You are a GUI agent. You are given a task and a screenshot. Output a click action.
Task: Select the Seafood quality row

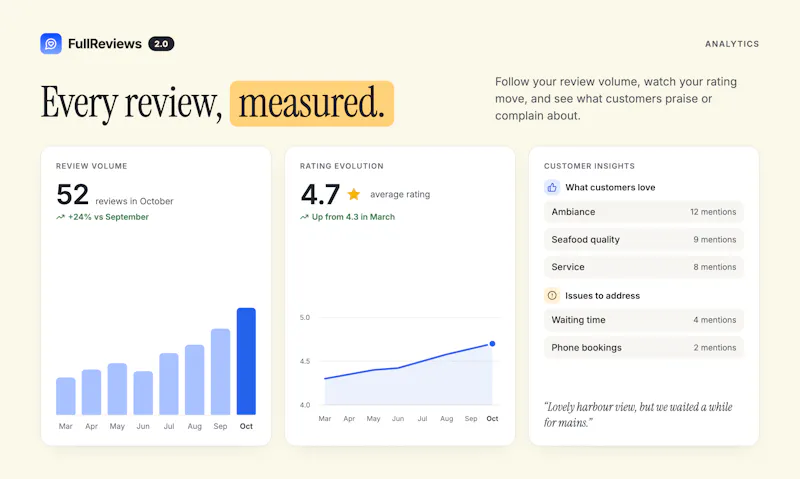click(x=644, y=239)
